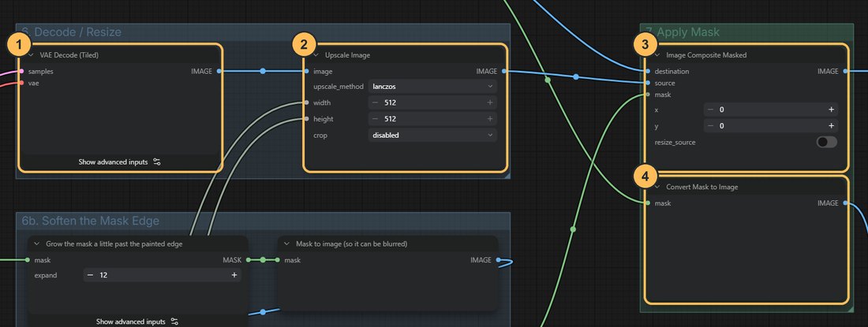Collapse the Grow the mask node
Screen dimensions: 868x327
37,243
